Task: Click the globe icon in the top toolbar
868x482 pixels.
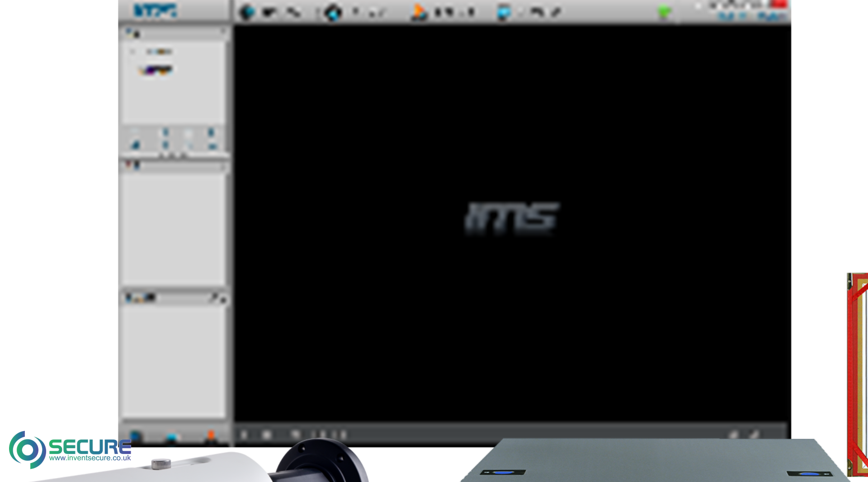Action: [x=246, y=12]
